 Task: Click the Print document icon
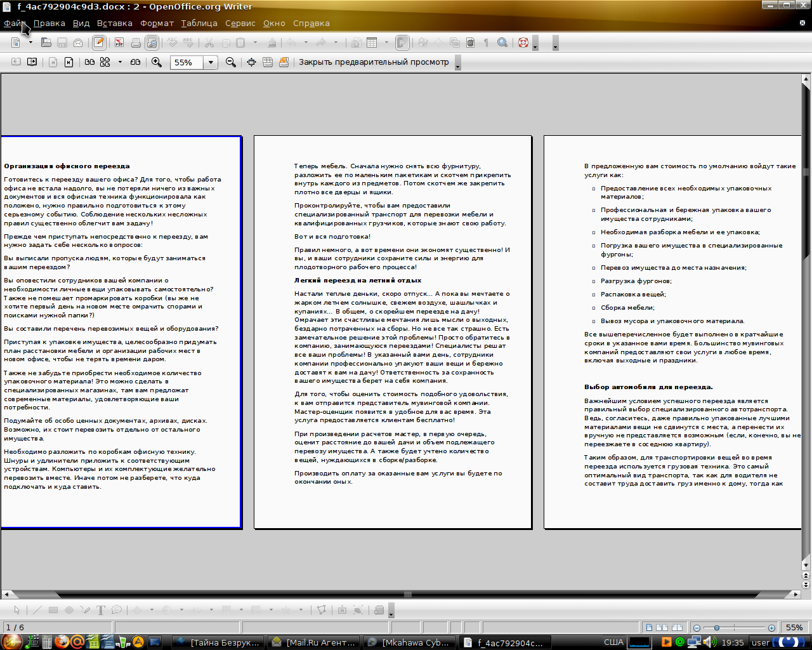(136, 43)
